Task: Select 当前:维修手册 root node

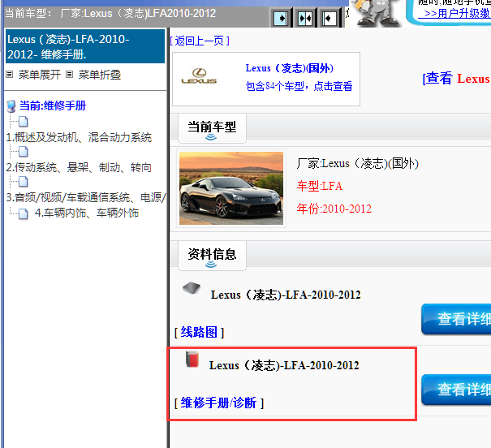Action: (x=53, y=106)
